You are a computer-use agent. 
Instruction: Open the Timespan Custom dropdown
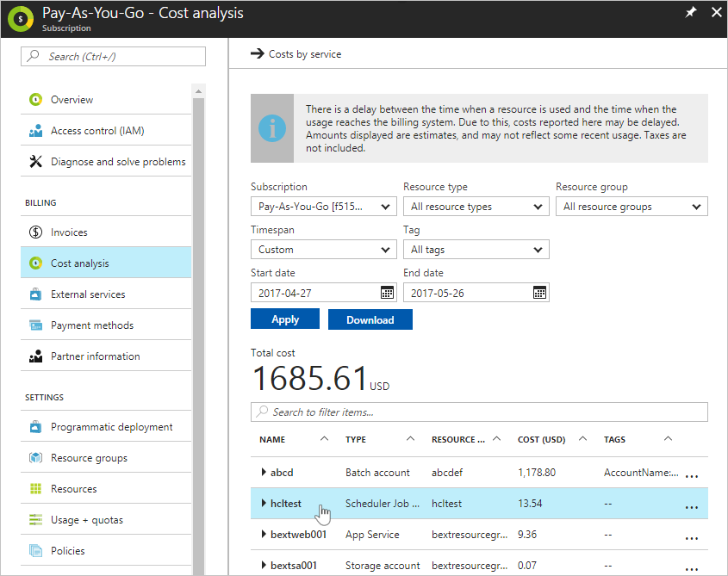(324, 250)
